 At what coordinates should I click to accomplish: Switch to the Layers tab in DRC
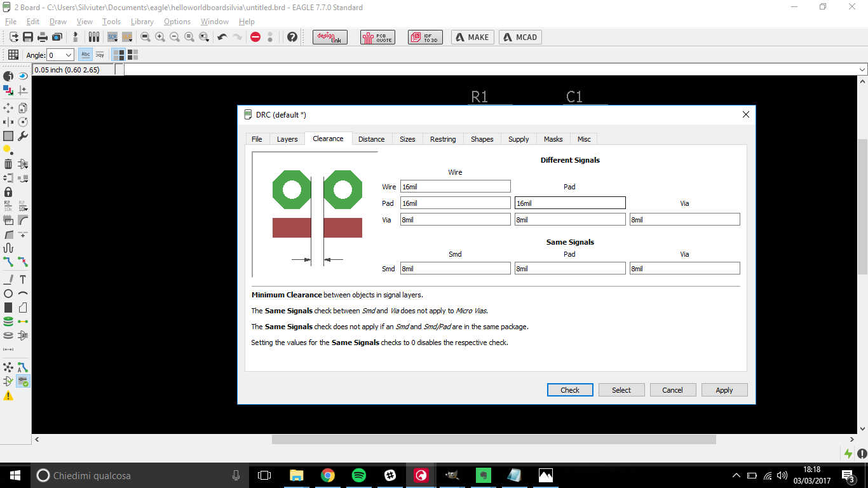(287, 139)
